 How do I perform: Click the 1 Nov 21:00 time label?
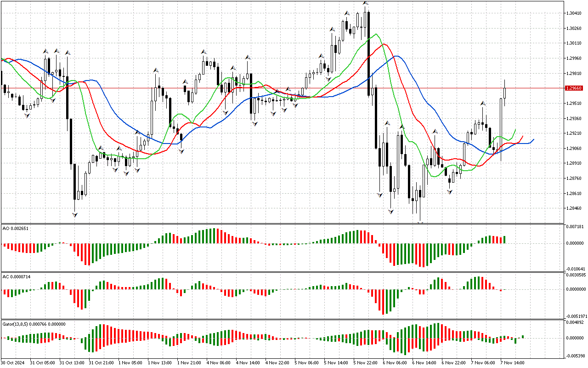pyautogui.click(x=190, y=362)
